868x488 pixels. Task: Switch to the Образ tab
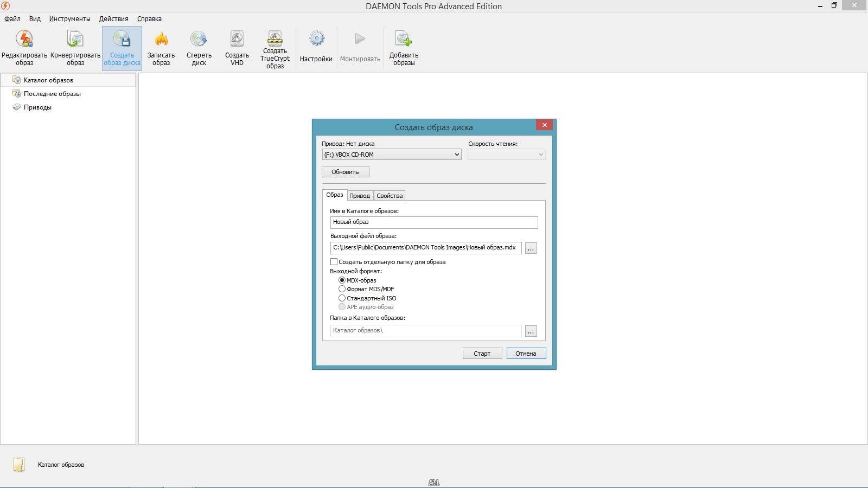(x=335, y=195)
